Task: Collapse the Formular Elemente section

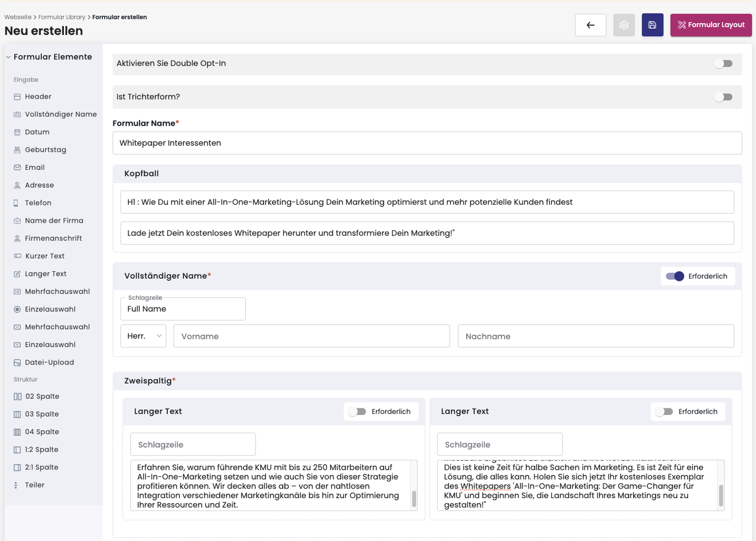Action: click(9, 57)
